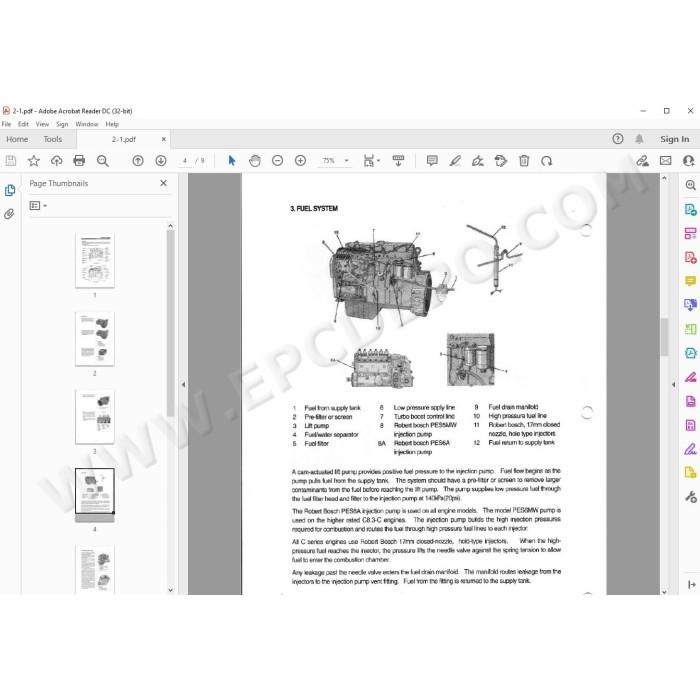Switch to the Home tab

pos(17,139)
